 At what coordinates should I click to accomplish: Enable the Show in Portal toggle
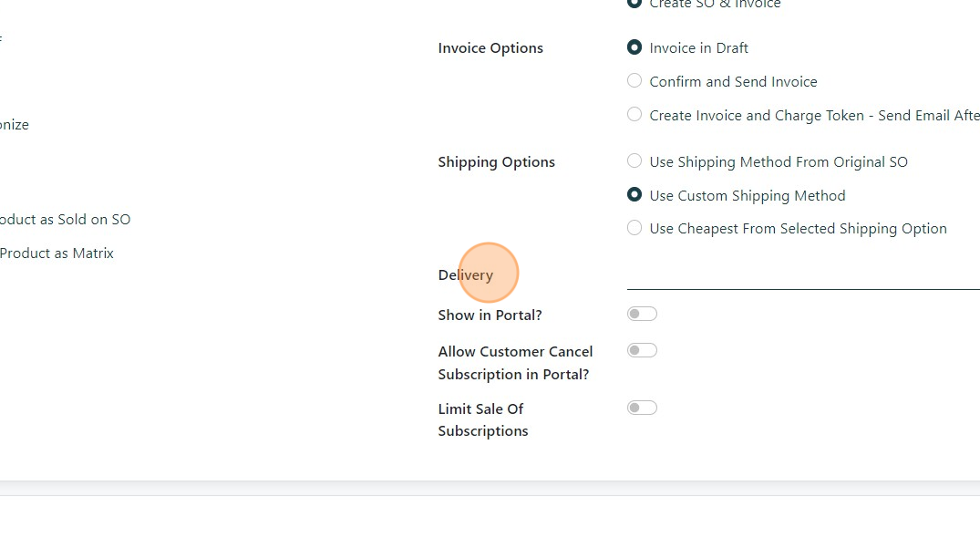[x=642, y=314]
